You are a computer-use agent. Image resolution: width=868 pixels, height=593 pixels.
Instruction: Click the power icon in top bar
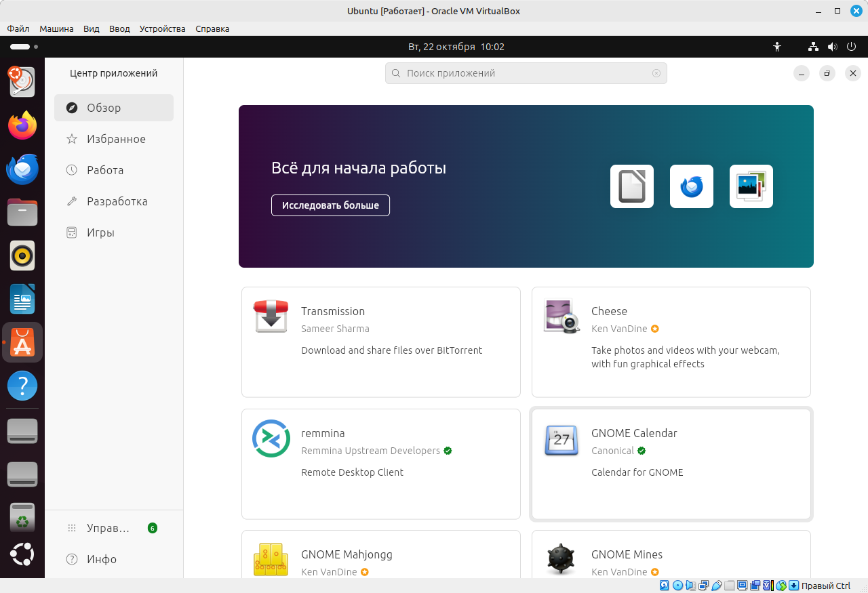(x=852, y=47)
